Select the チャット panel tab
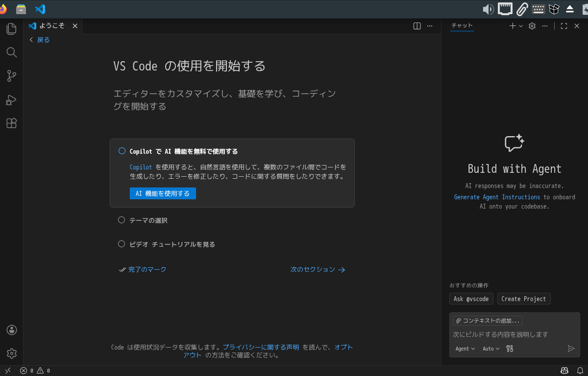The image size is (588, 376). click(462, 26)
